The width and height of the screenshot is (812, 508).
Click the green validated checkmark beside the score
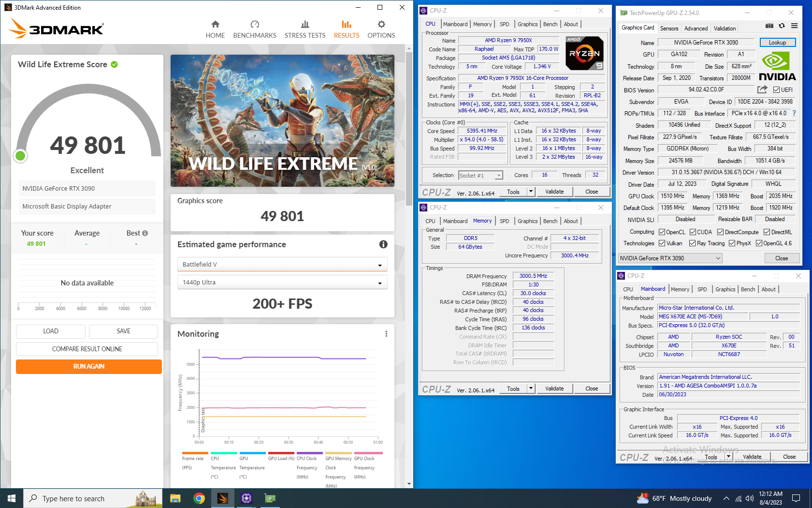point(115,64)
